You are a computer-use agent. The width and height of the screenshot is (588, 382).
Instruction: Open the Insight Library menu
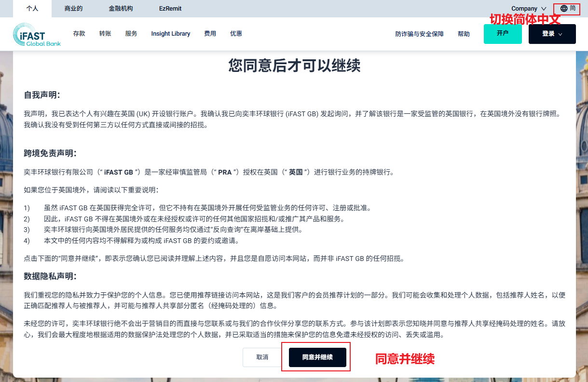point(171,34)
